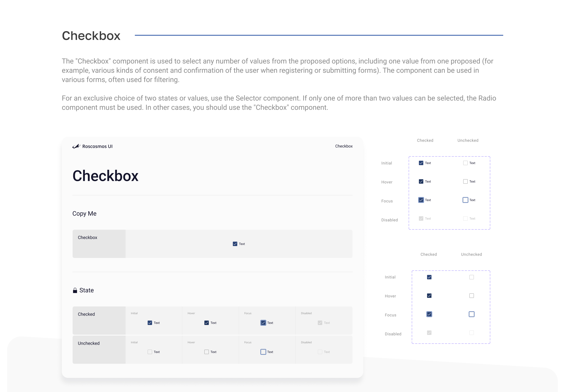The image size is (565, 392).
Task: Click the Checked row Disabled checkbox
Action: pos(320,323)
